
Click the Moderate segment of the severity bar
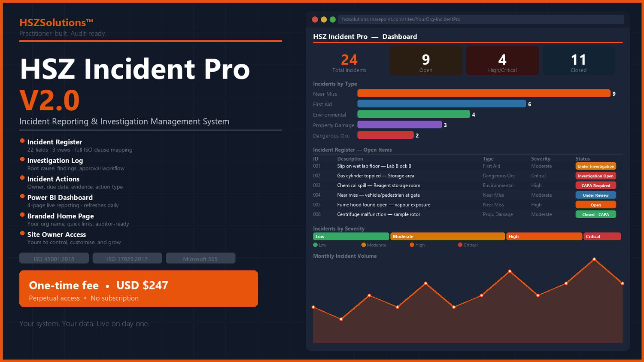[x=448, y=237]
